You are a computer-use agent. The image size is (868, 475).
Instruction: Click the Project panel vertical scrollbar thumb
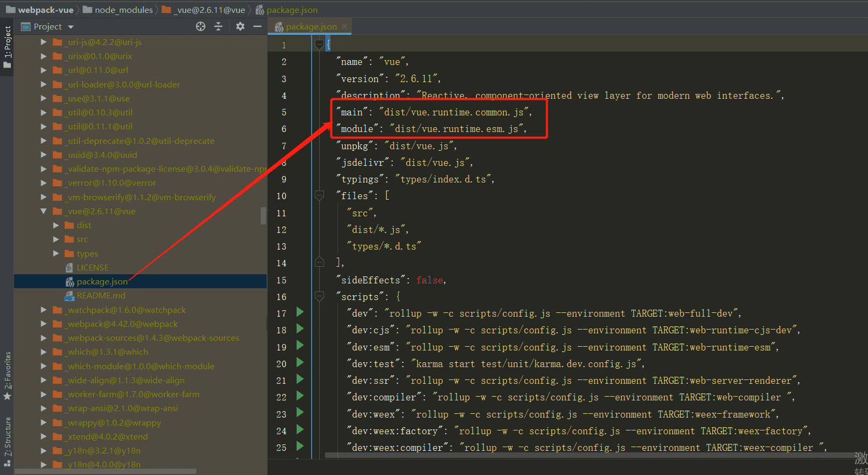point(263,216)
